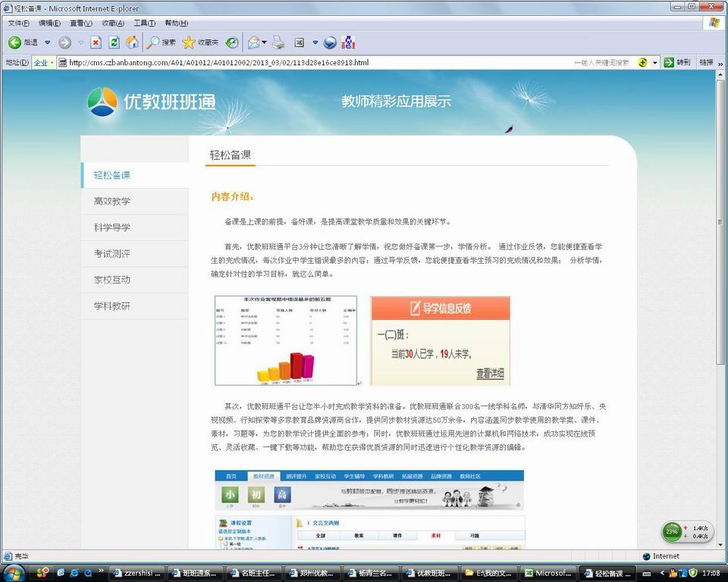Open the 收藏(A) menu
The height and width of the screenshot is (582, 728).
tap(113, 23)
